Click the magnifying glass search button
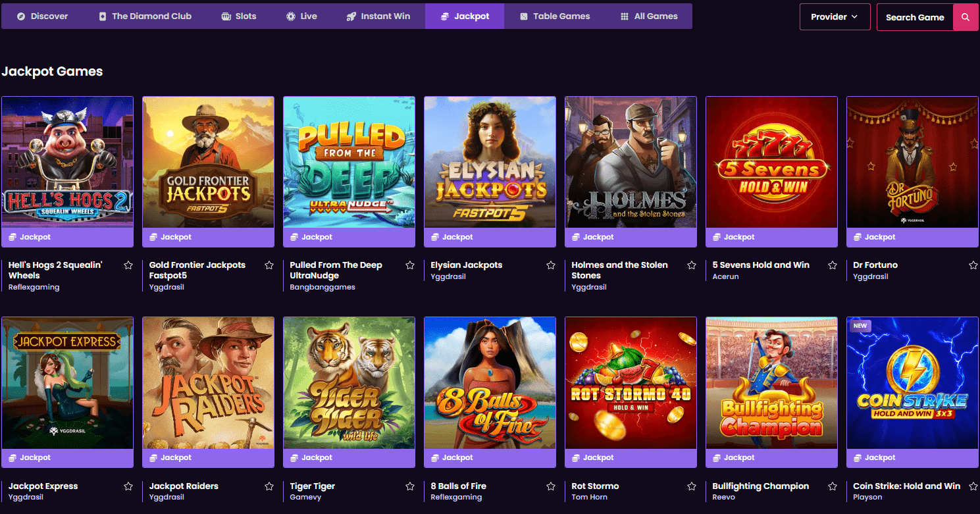 click(x=965, y=17)
